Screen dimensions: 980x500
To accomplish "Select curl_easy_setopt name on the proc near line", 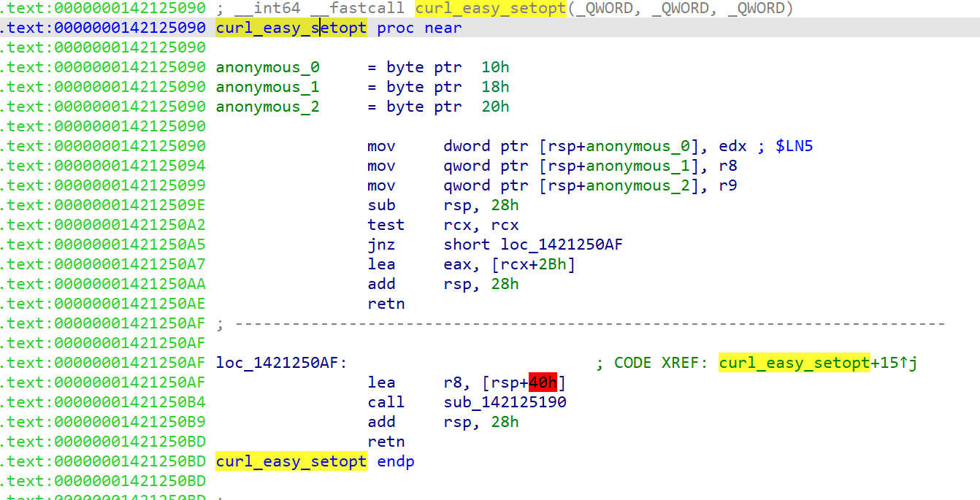I will tap(291, 28).
